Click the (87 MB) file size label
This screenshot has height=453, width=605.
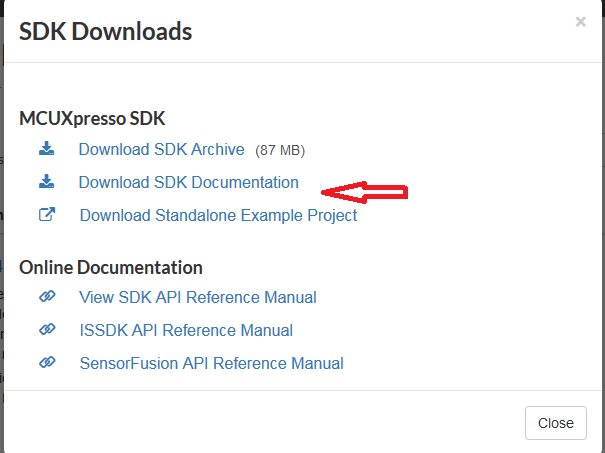280,151
